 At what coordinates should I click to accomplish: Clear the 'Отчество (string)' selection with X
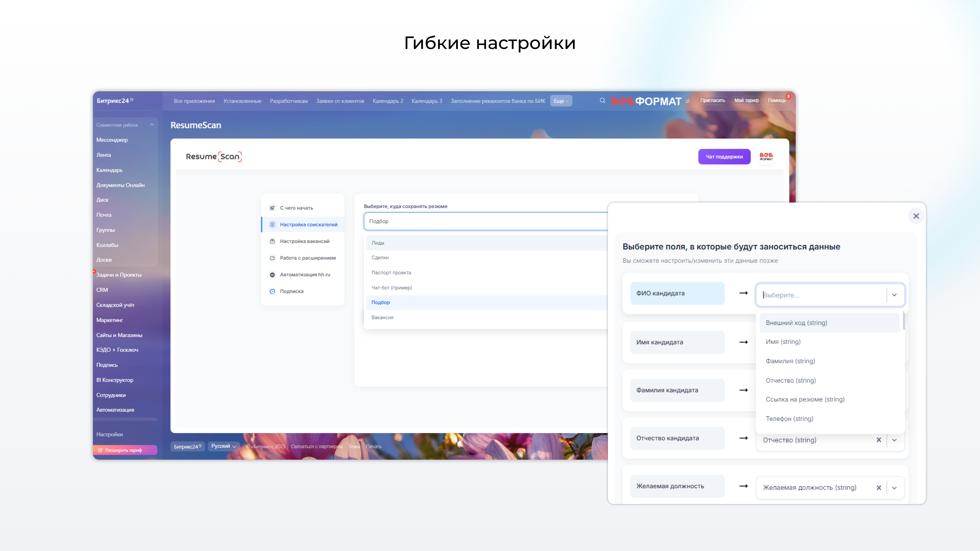(x=878, y=440)
